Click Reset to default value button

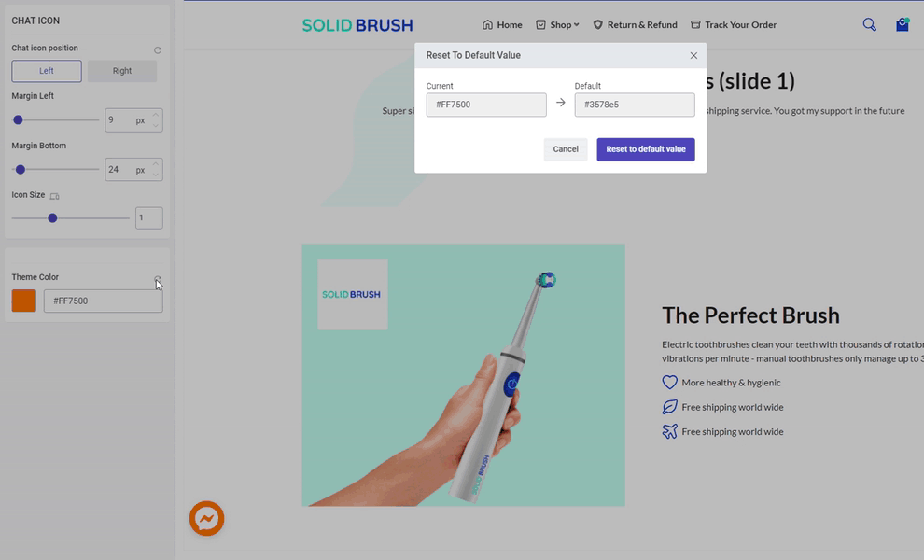click(x=646, y=149)
